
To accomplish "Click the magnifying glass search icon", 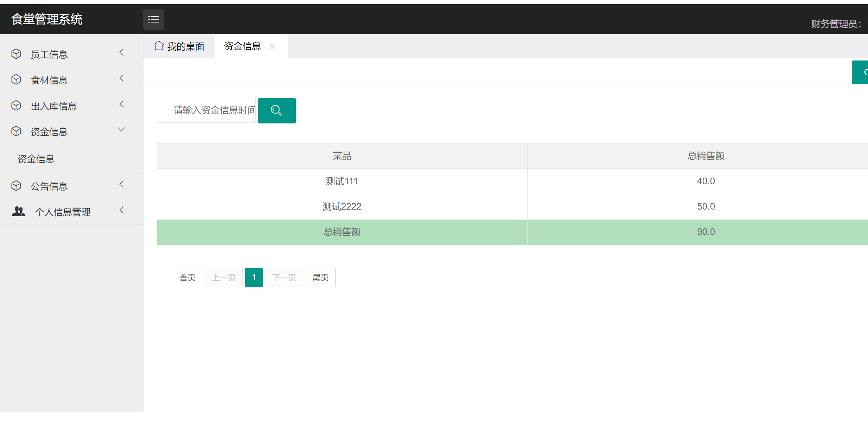I will tap(276, 110).
